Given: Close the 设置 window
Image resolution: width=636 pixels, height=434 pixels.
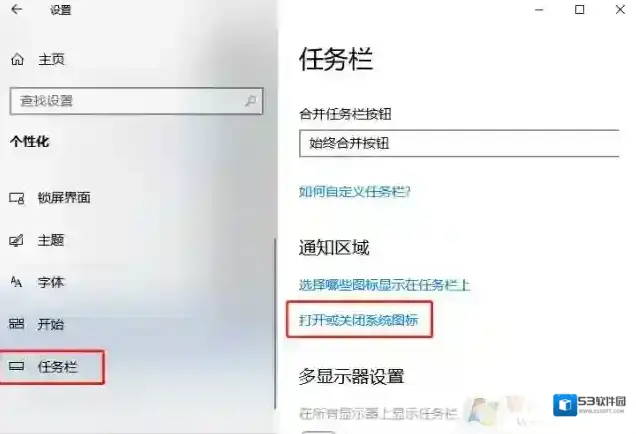Looking at the screenshot, I should (x=620, y=10).
